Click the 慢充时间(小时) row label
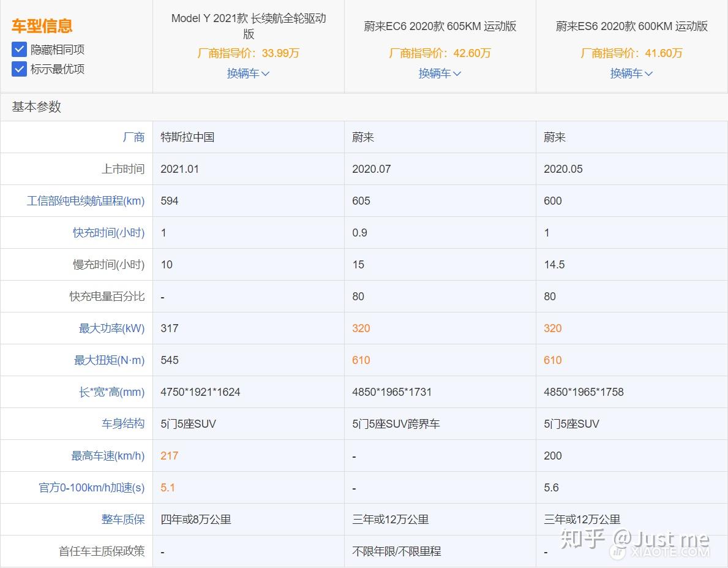The image size is (728, 568). point(108,264)
